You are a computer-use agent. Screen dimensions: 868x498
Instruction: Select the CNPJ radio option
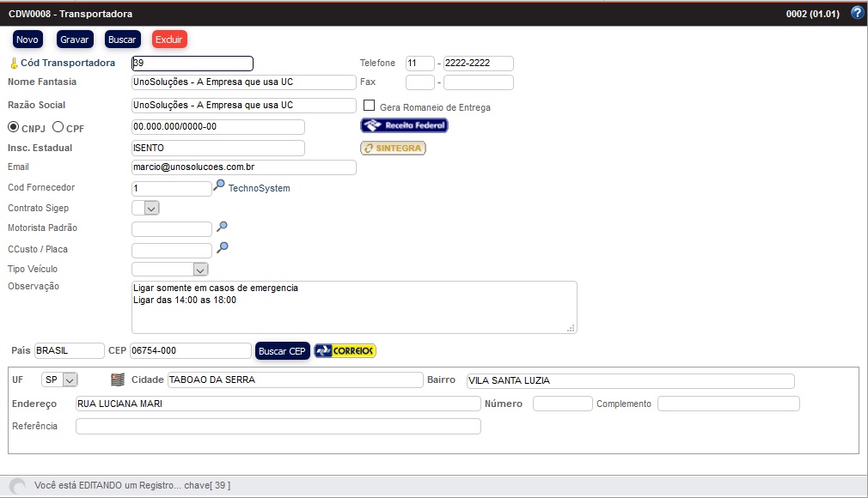point(13,127)
